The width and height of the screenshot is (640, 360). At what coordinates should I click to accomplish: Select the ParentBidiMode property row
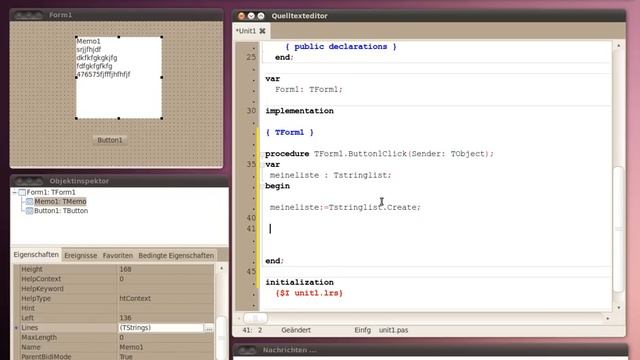[x=113, y=357]
